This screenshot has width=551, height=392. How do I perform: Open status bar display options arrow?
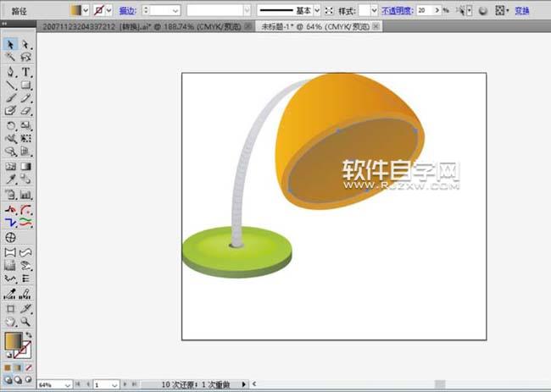point(244,384)
